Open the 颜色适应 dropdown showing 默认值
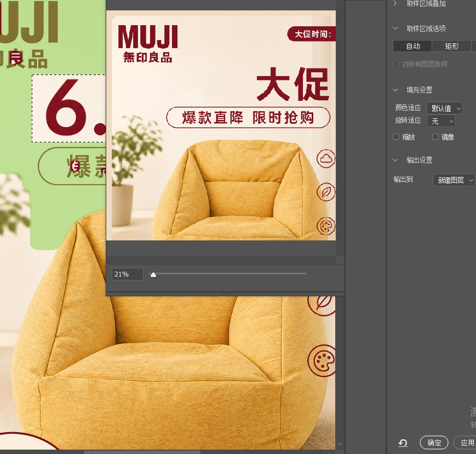The image size is (476, 454). pos(445,108)
